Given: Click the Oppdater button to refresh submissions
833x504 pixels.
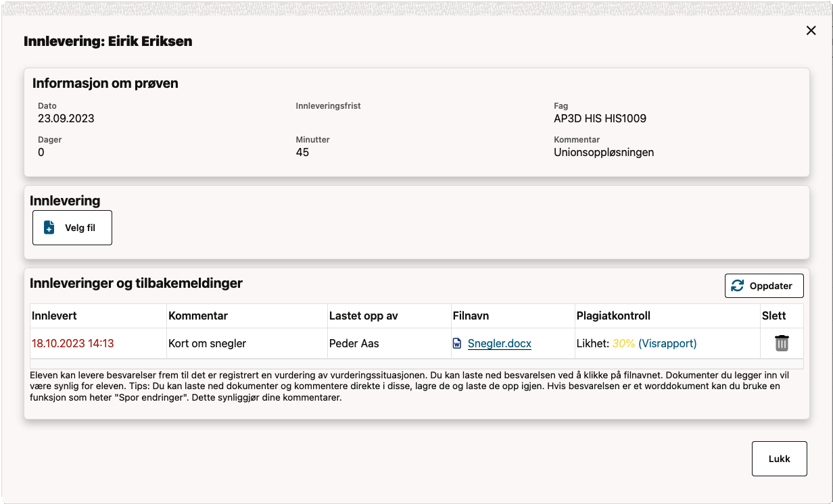Looking at the screenshot, I should point(764,285).
